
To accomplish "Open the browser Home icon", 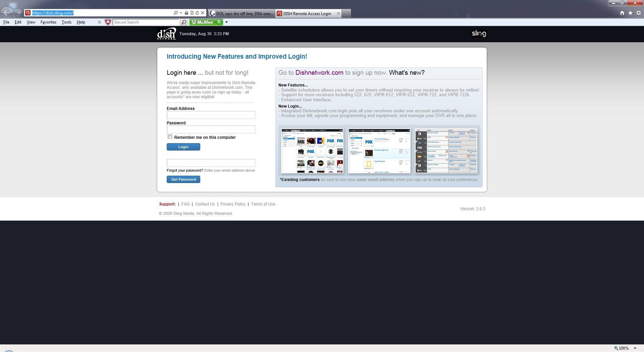I will (x=622, y=13).
